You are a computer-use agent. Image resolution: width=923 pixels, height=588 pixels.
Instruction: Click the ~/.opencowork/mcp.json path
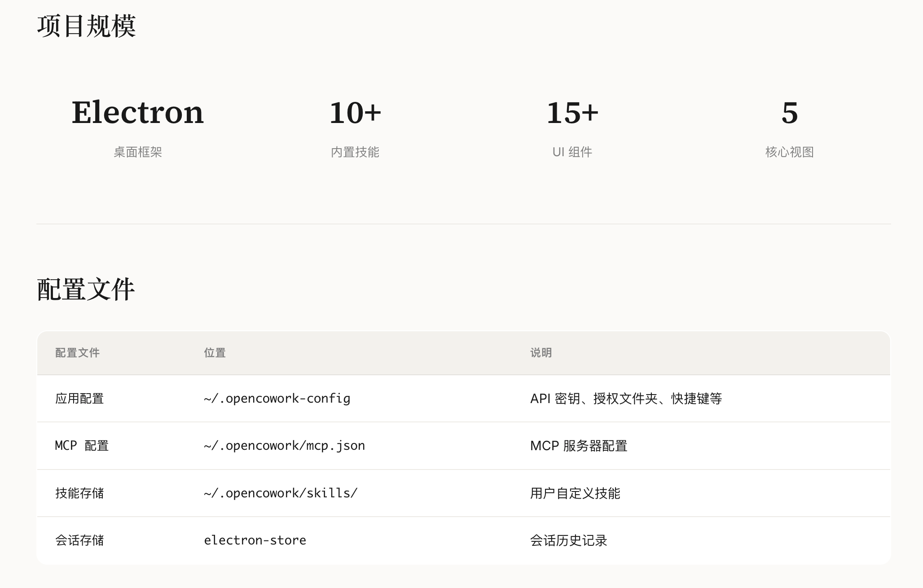pyautogui.click(x=284, y=446)
